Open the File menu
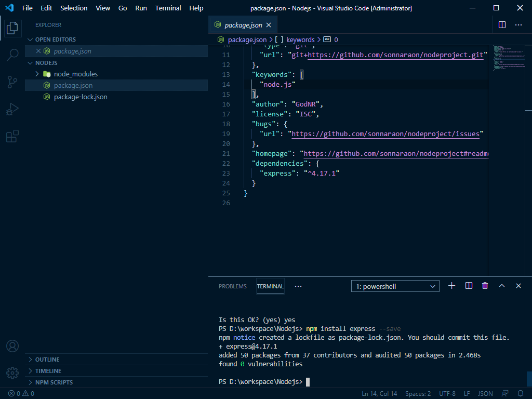The image size is (532, 399). [28, 8]
